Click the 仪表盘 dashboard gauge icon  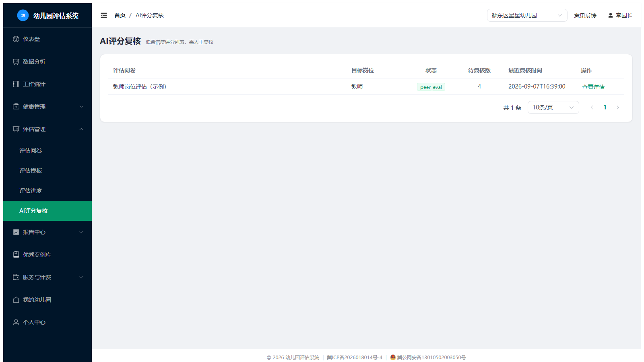16,39
